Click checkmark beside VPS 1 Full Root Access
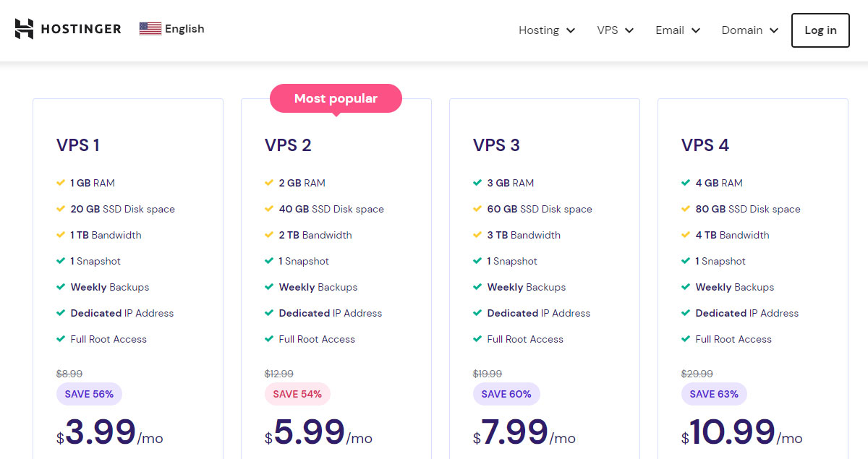 pyautogui.click(x=61, y=339)
